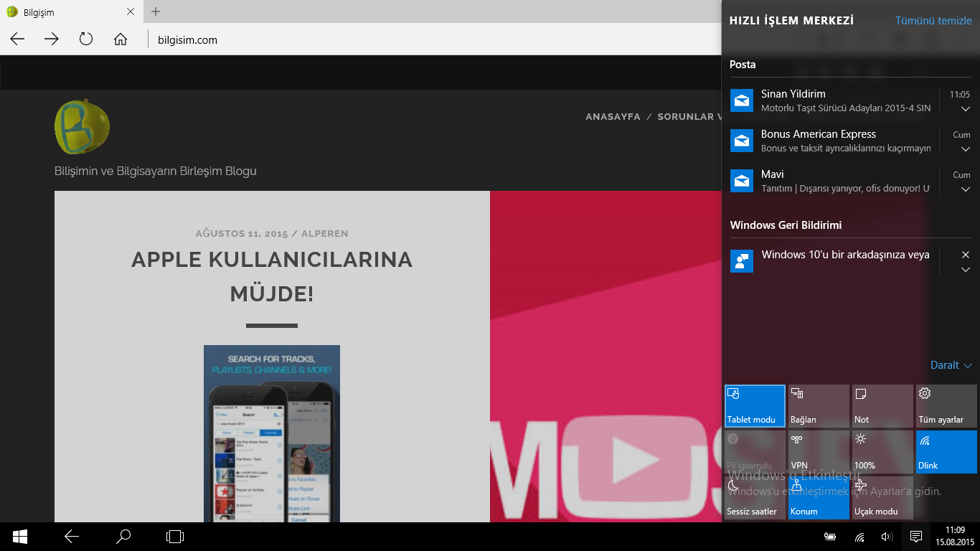Open the mail icon for Bonus American Express
The width and height of the screenshot is (980, 551).
coord(741,141)
